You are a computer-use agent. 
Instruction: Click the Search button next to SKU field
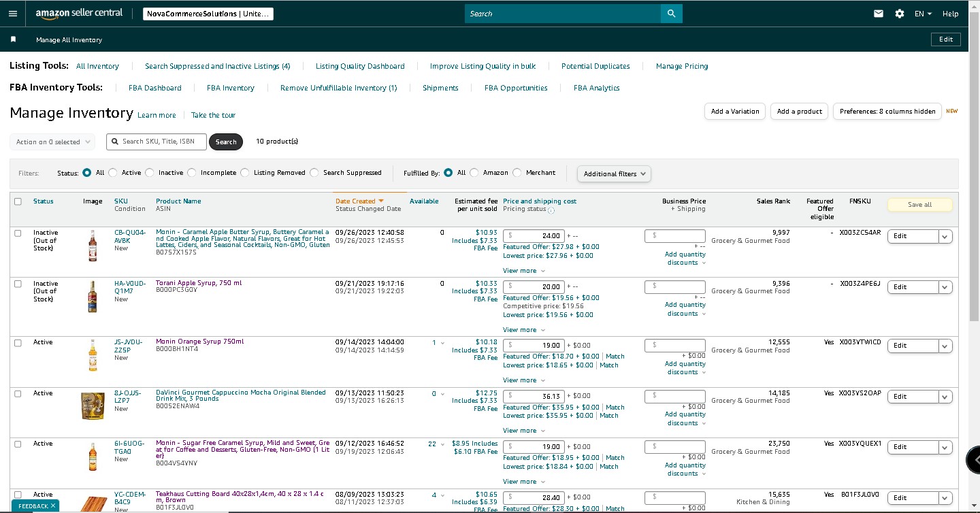click(226, 142)
